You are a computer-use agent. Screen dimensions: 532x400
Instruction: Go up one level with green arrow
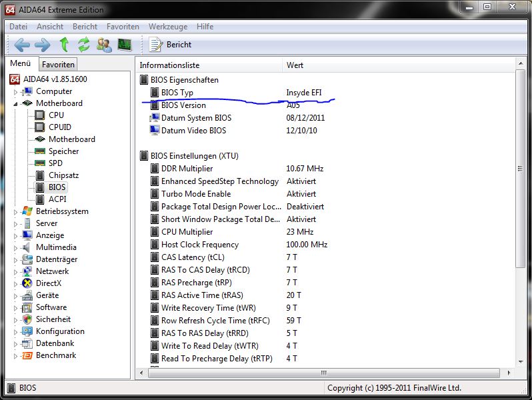[x=64, y=45]
